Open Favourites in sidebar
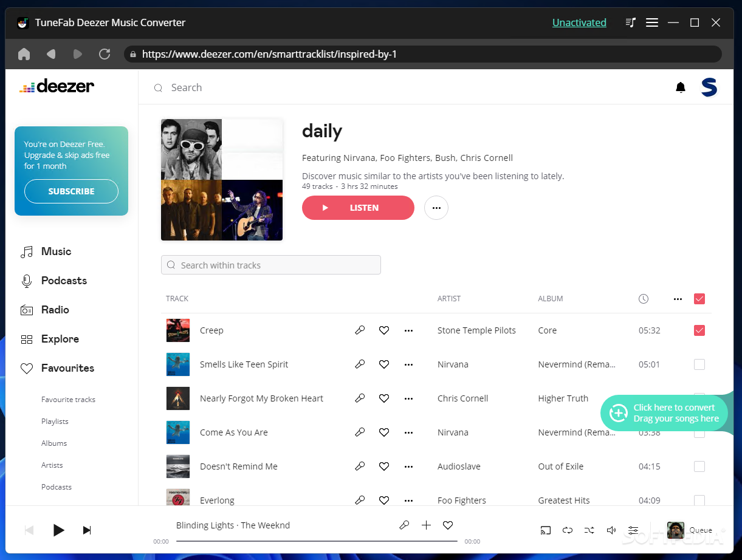742x560 pixels. coord(57,368)
